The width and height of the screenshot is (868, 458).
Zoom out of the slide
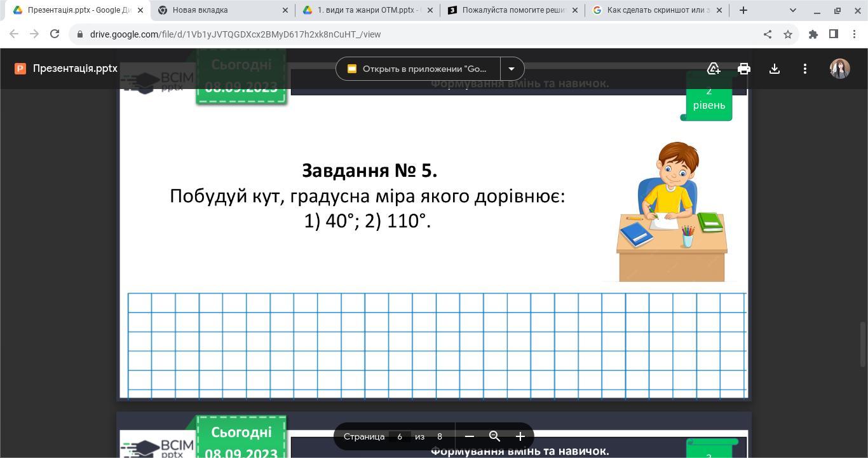click(x=470, y=436)
